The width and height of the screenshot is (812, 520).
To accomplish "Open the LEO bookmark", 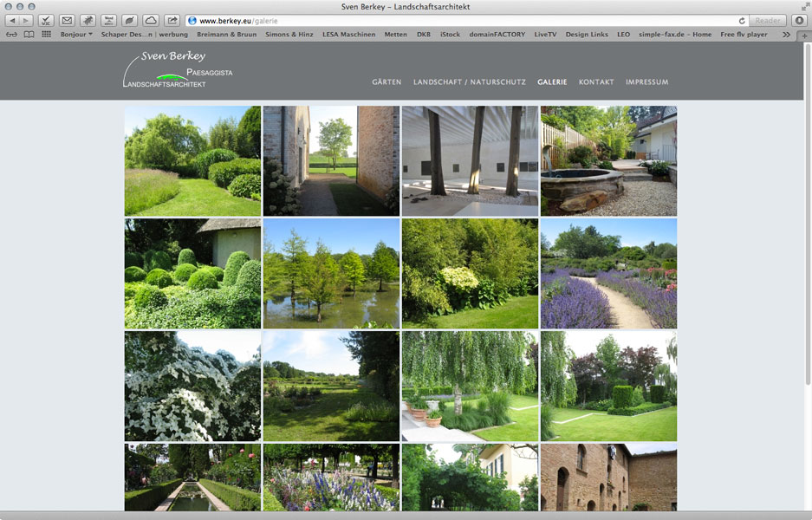I will 623,34.
